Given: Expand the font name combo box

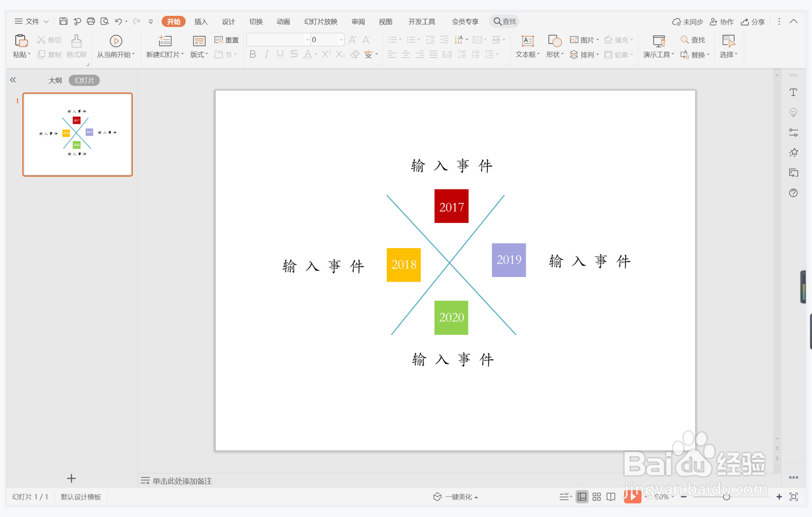Looking at the screenshot, I should pyautogui.click(x=307, y=40).
